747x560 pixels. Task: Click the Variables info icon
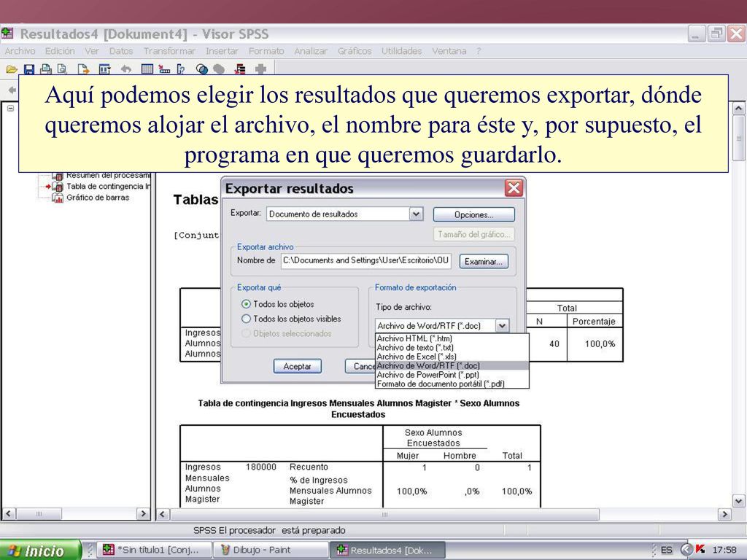pos(181,69)
